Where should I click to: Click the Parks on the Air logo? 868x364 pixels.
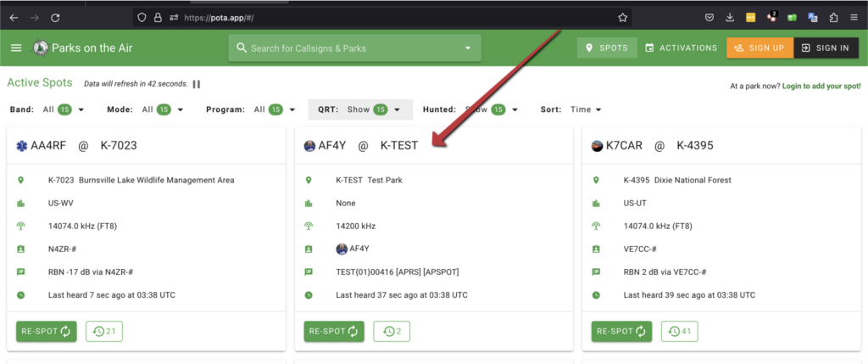(40, 48)
